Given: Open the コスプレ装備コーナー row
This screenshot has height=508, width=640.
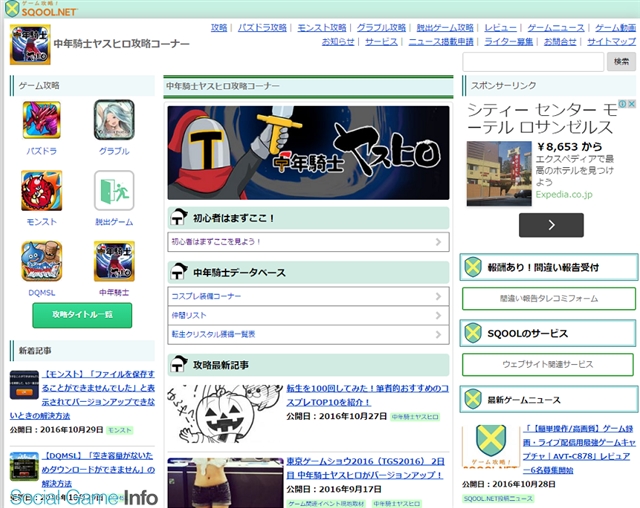Looking at the screenshot, I should 308,296.
